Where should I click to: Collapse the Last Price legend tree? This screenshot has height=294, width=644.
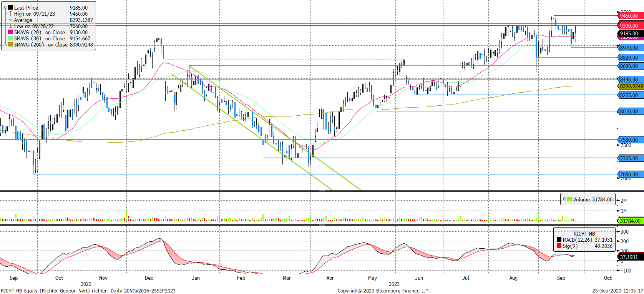(5, 7)
